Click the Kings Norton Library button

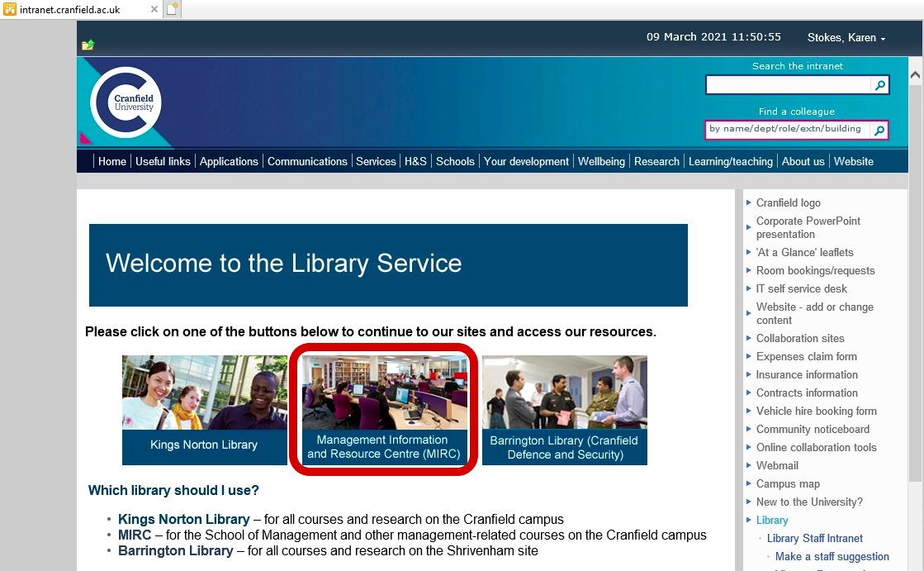coord(204,410)
